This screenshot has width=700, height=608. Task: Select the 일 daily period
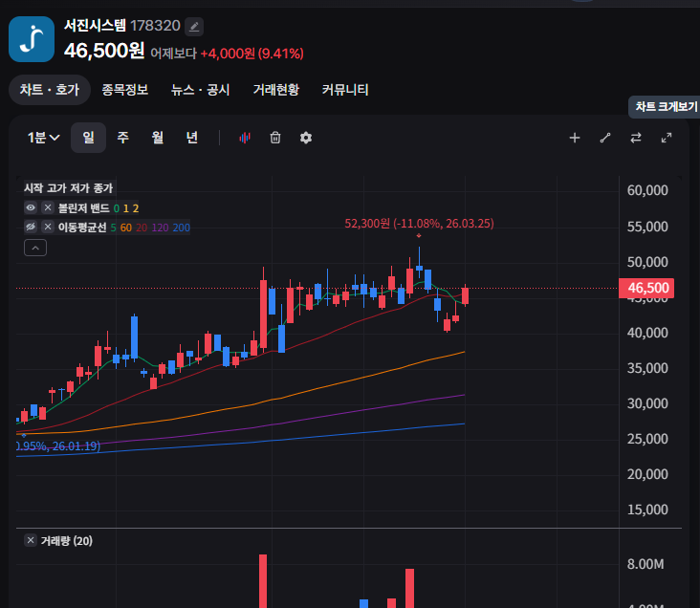point(88,138)
